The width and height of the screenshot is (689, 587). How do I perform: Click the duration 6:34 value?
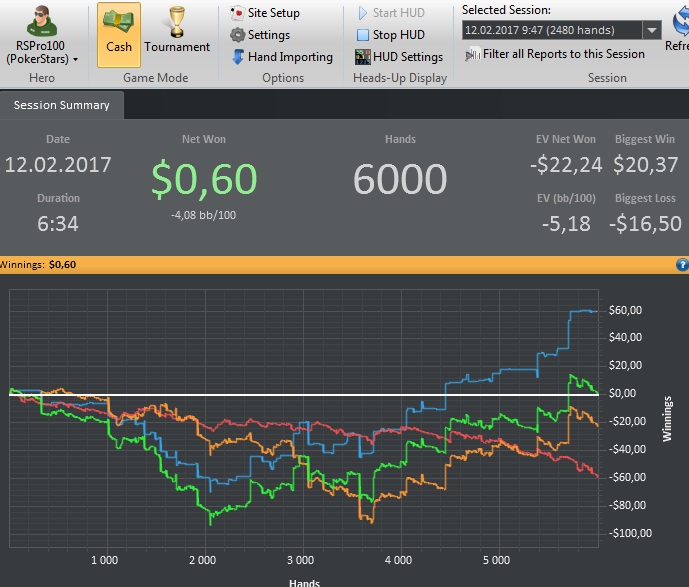58,224
